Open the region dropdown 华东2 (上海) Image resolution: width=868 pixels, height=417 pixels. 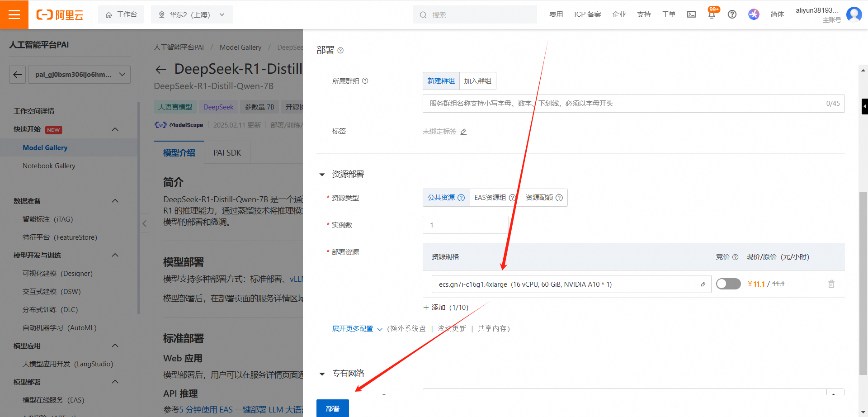pos(192,14)
